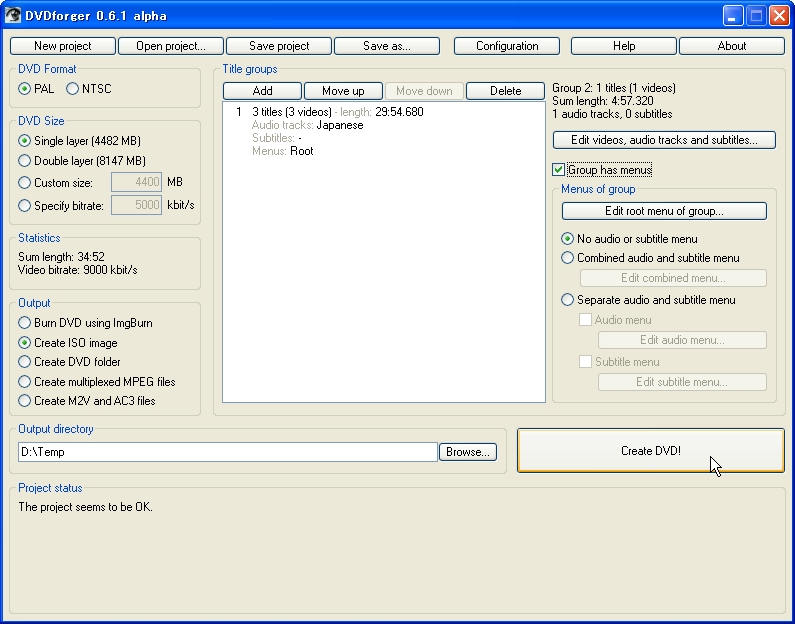The height and width of the screenshot is (624, 795).
Task: Select the Custom size radio option
Action: pyautogui.click(x=24, y=182)
